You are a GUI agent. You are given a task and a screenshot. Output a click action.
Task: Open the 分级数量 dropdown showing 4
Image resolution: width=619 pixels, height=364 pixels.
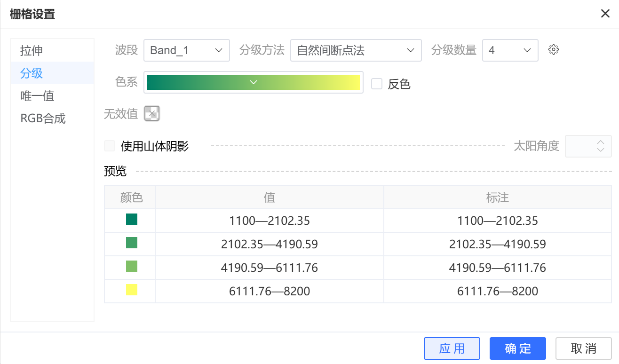pos(510,50)
